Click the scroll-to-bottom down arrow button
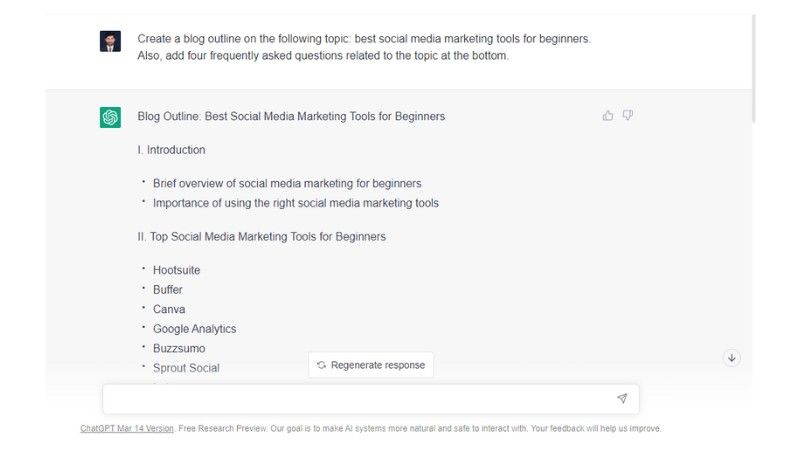Screen dimensions: 800x450 (732, 358)
